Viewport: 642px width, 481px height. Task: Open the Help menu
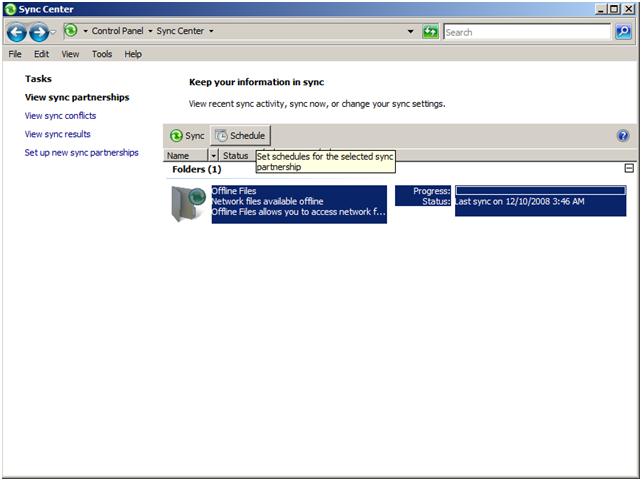pos(133,54)
